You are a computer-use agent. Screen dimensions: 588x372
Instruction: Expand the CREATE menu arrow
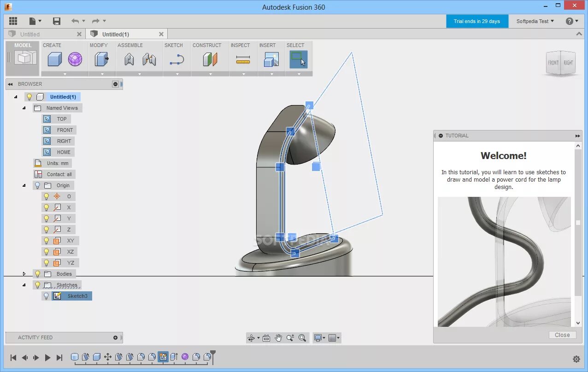[65, 74]
